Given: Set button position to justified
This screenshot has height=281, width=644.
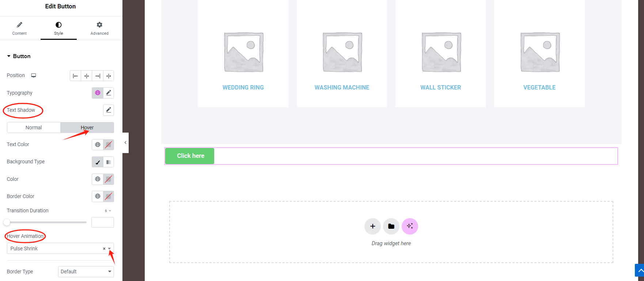Looking at the screenshot, I should (109, 76).
